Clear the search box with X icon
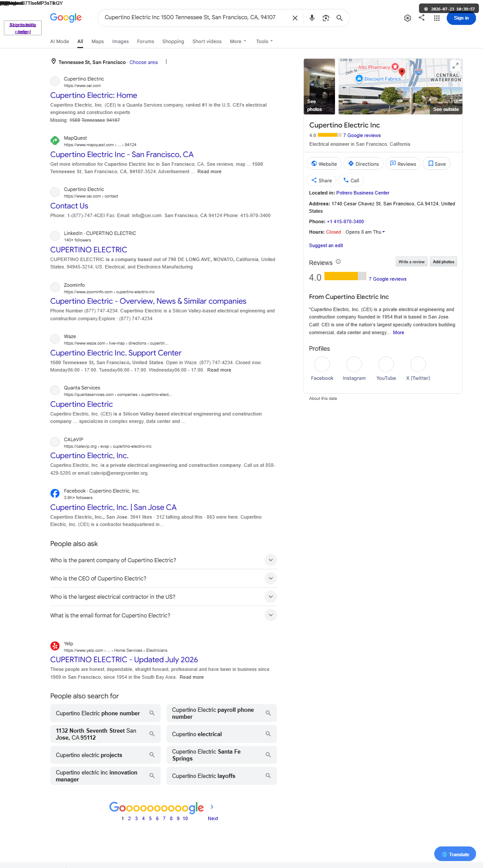The height and width of the screenshot is (868, 489). [x=295, y=18]
